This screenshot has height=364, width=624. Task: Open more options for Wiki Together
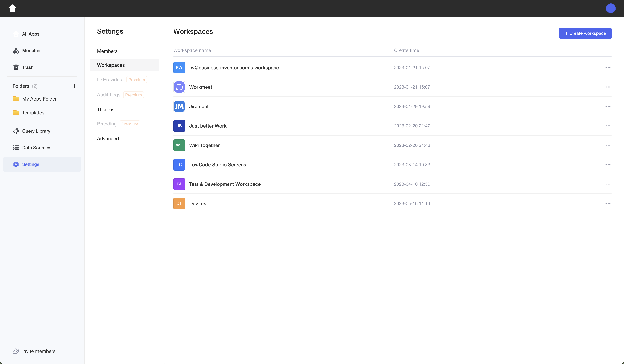click(608, 145)
